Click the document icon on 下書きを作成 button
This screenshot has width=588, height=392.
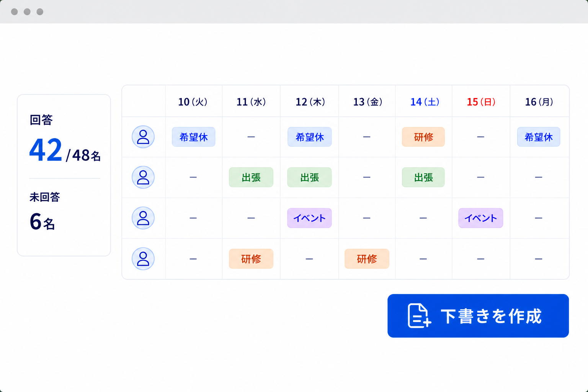(419, 316)
